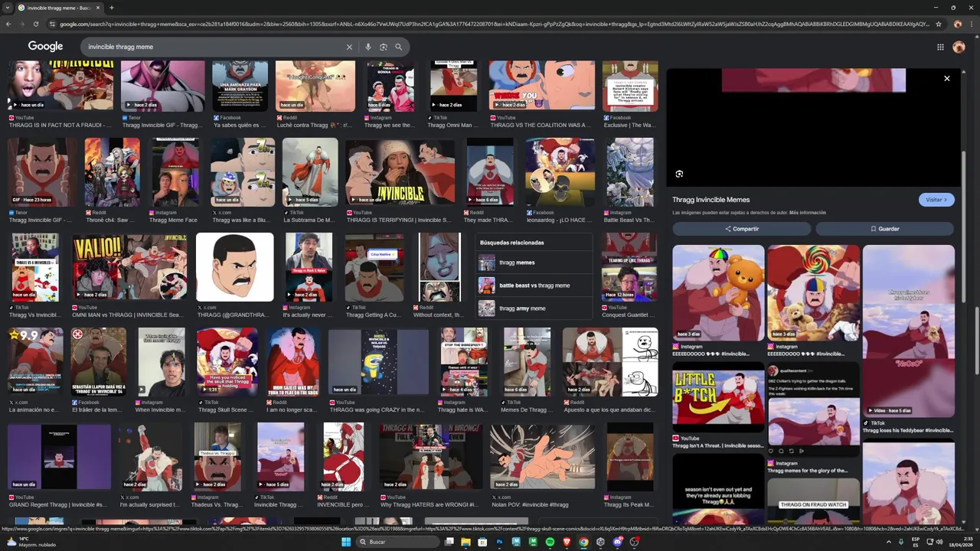Open Chrome's three-dot menu
980x551 pixels.
click(971, 24)
